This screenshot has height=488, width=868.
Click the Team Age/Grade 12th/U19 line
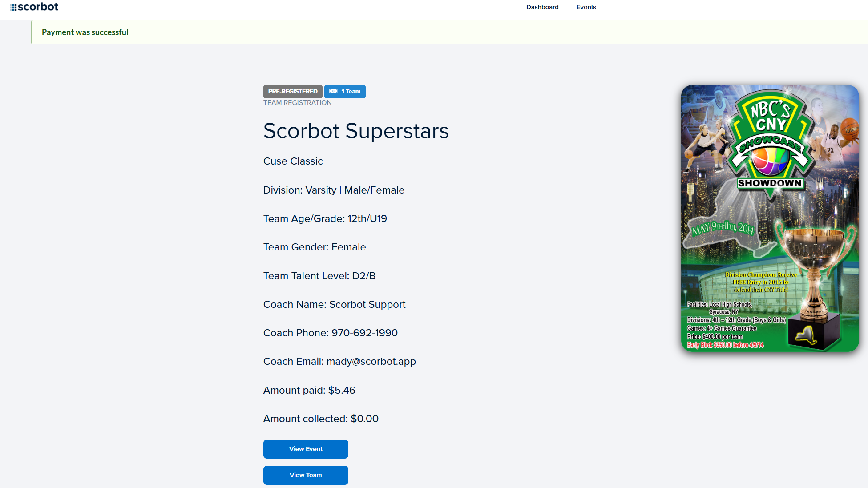coord(325,219)
